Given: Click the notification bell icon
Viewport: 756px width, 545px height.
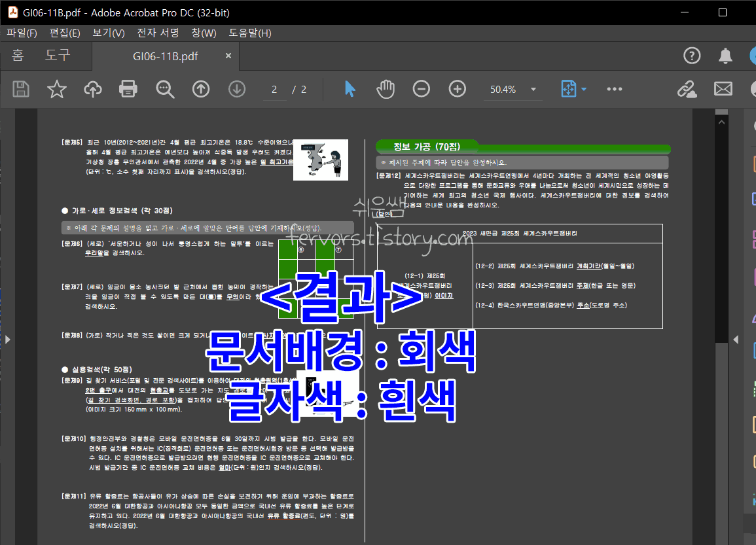Looking at the screenshot, I should [726, 56].
